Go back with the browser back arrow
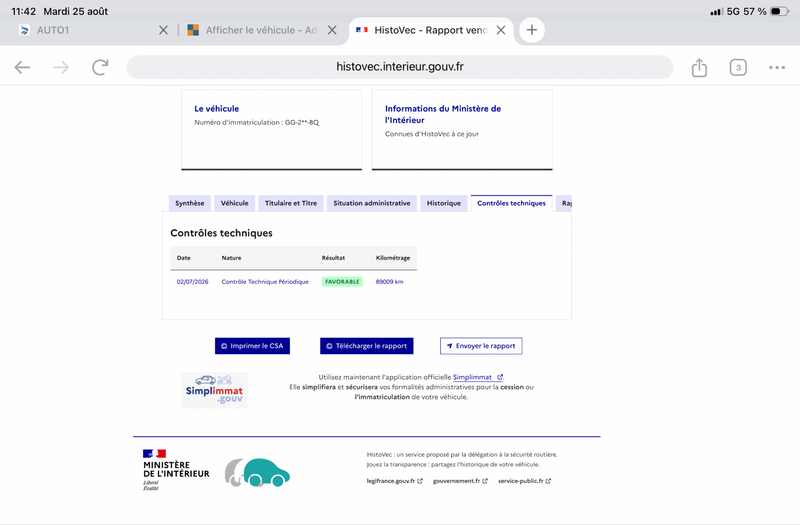The image size is (800, 525). coord(22,67)
